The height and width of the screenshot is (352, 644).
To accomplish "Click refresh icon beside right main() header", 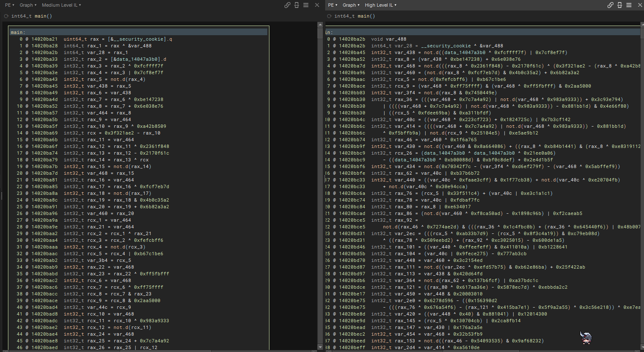I will click(x=329, y=16).
